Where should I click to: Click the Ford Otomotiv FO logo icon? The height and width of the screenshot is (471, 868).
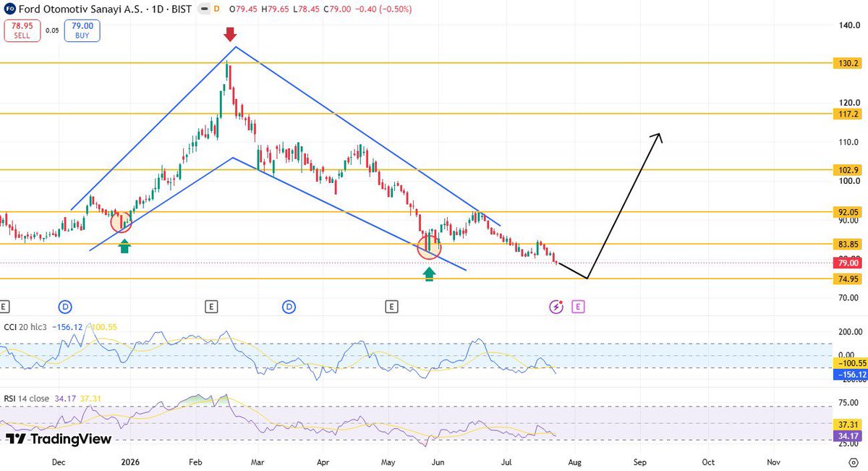[x=9, y=9]
